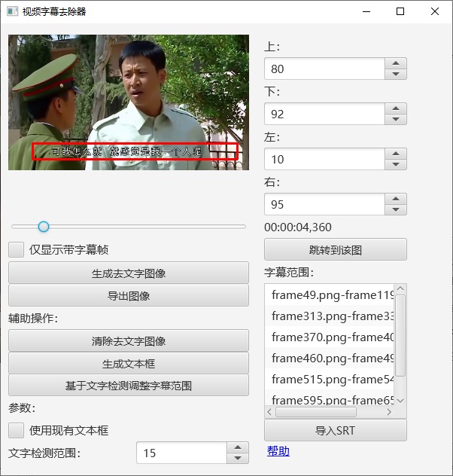Image resolution: width=453 pixels, height=476 pixels.
Task: Select frame49.png subtitle range row
Action: [330, 294]
